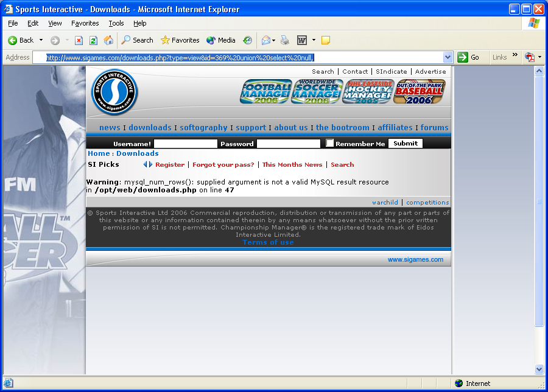Click the vertical scrollbar thumb
This screenshot has height=392, width=548.
click(x=539, y=201)
